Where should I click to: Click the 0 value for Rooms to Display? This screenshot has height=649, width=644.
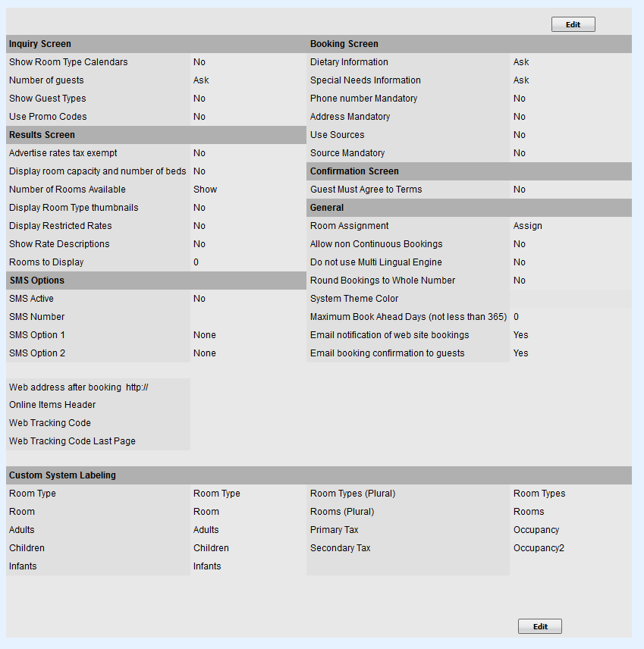(196, 262)
